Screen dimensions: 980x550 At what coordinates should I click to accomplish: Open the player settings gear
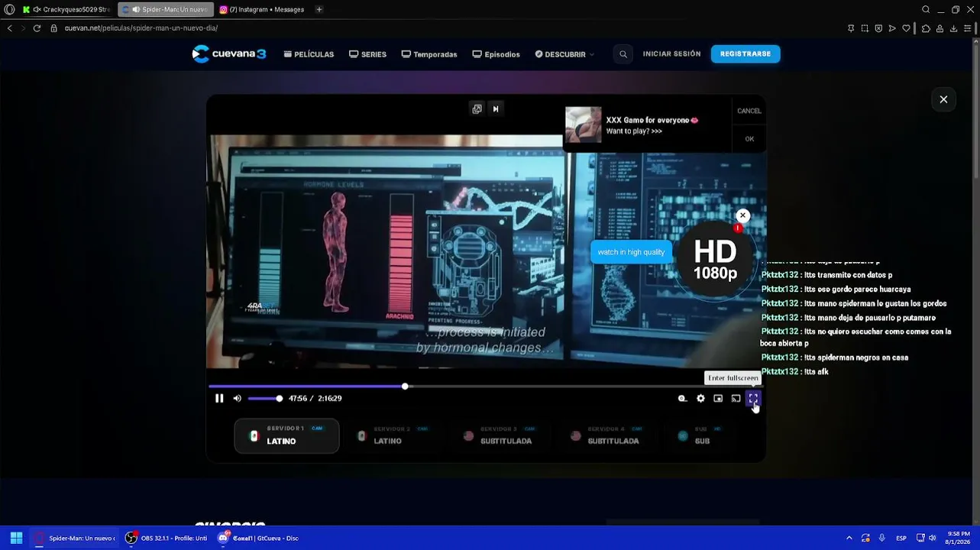pyautogui.click(x=700, y=398)
